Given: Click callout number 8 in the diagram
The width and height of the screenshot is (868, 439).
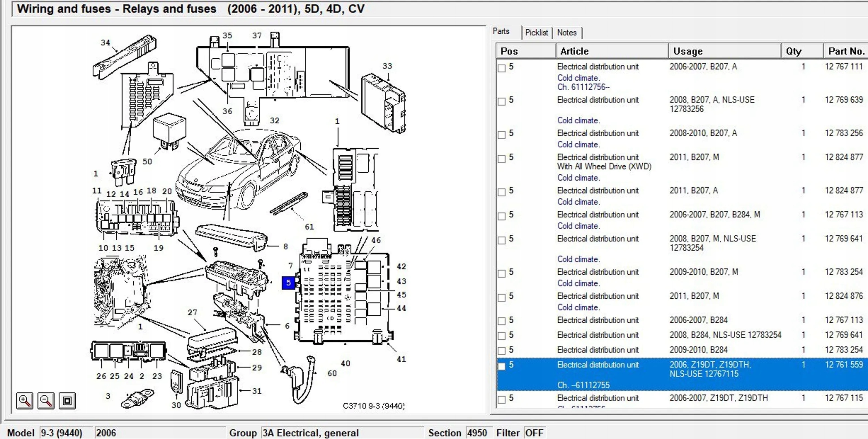Looking at the screenshot, I should [x=285, y=246].
